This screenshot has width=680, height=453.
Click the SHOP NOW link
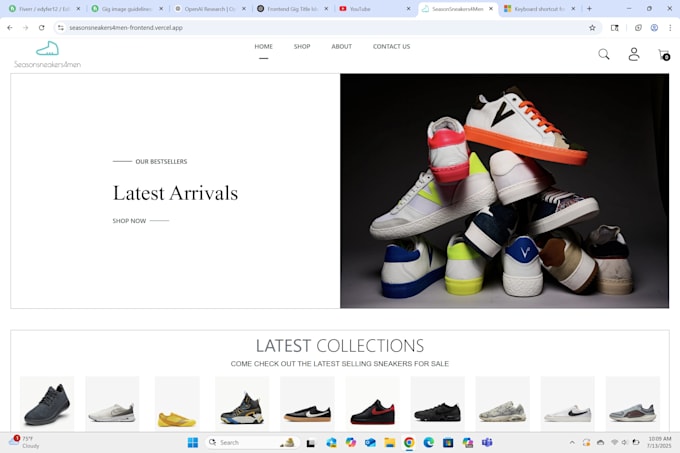[x=129, y=221]
